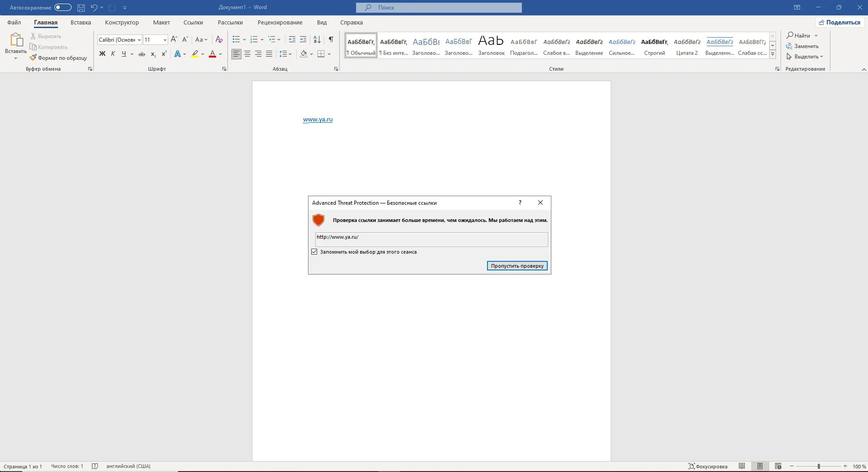Image resolution: width=868 pixels, height=472 pixels.
Task: Justify the paragraph text
Action: tap(269, 54)
